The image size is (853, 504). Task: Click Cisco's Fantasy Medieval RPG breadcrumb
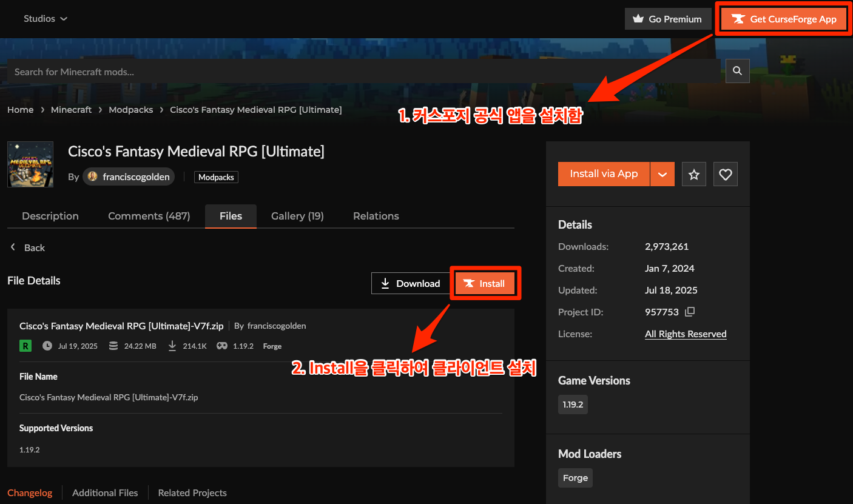(x=256, y=110)
